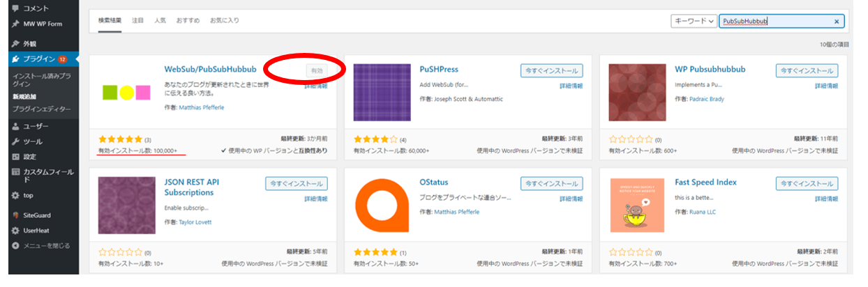The height and width of the screenshot is (287, 868).
Task: Install PuSHPress with 今すぐインストール
Action: [x=552, y=70]
